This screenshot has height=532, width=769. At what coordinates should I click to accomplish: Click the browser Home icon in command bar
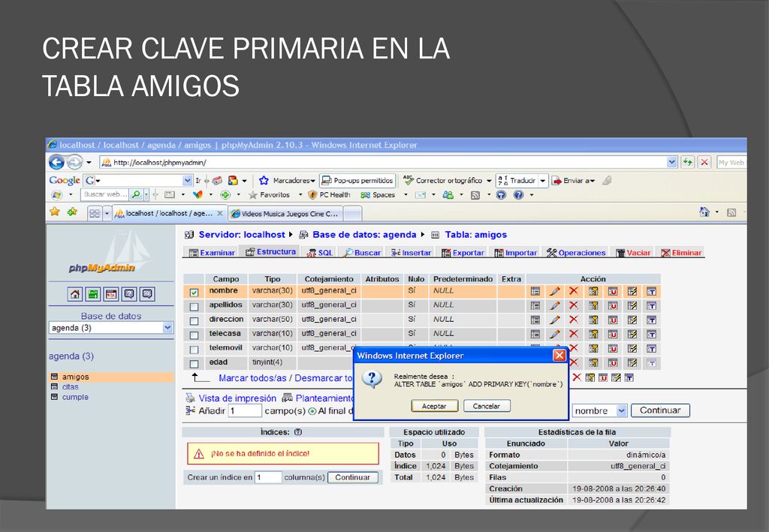tap(704, 212)
